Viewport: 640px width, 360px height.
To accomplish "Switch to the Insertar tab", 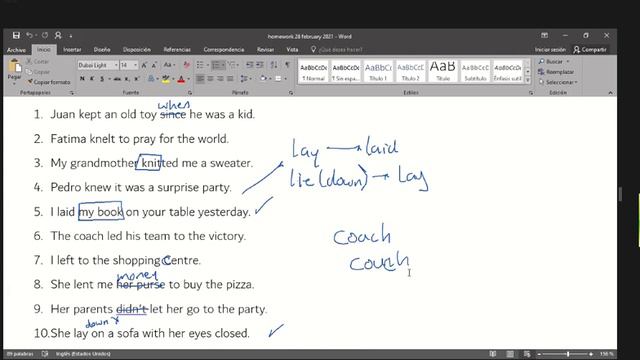I will point(72,50).
